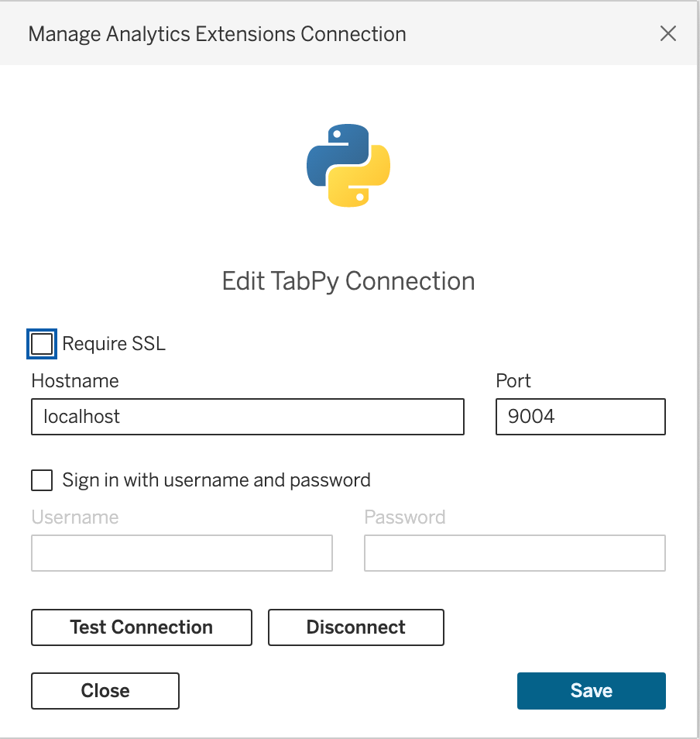Select the disabled Password text box
The height and width of the screenshot is (739, 700).
point(514,553)
